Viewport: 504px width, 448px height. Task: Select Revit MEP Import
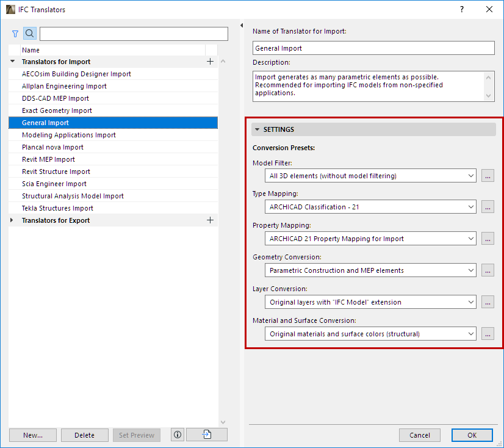(x=113, y=159)
